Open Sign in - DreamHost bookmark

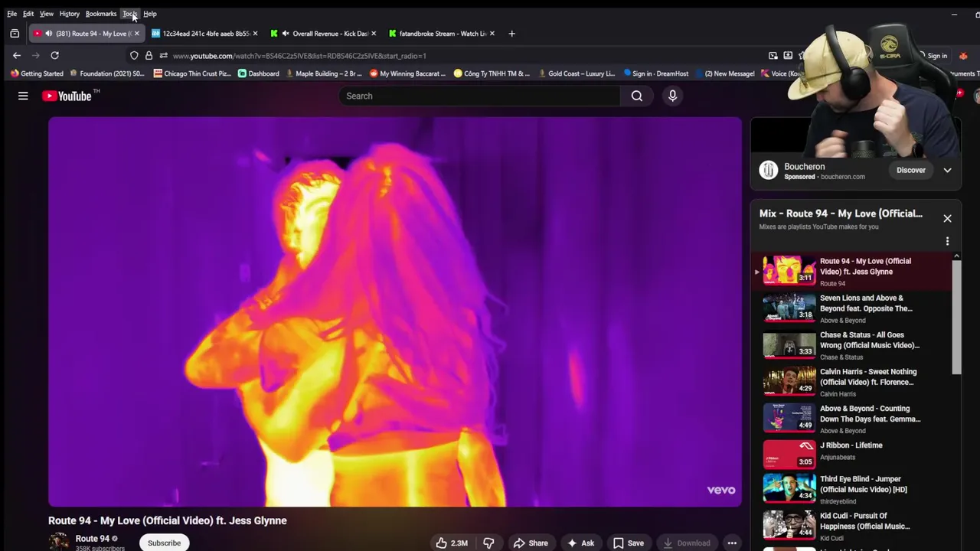pos(655,73)
